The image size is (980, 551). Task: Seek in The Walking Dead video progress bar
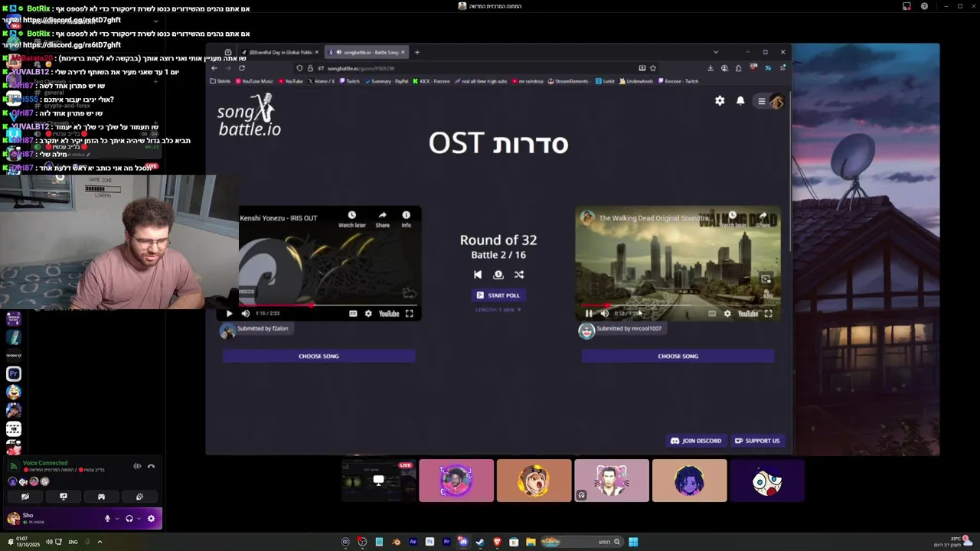pyautogui.click(x=678, y=305)
